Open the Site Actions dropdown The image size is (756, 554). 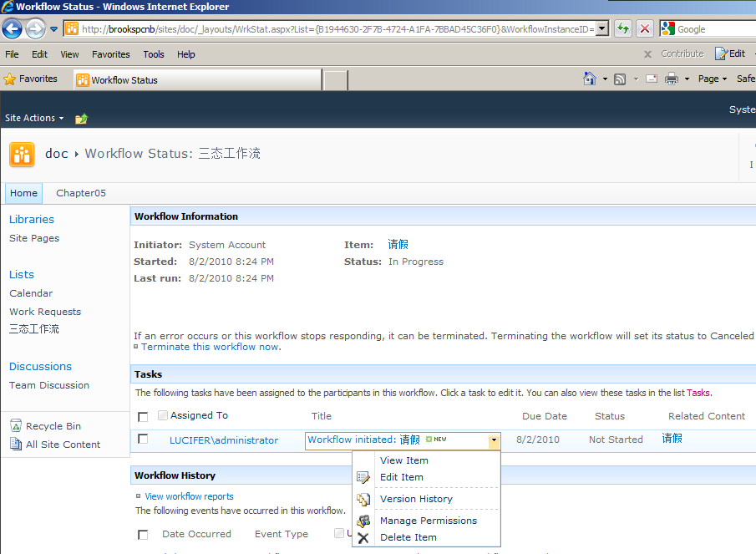point(34,118)
